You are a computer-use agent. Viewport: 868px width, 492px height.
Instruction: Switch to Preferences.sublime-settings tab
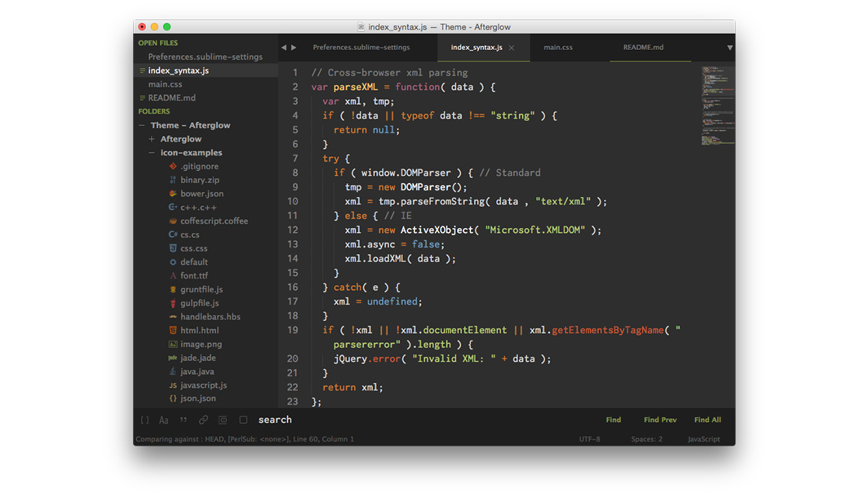362,48
